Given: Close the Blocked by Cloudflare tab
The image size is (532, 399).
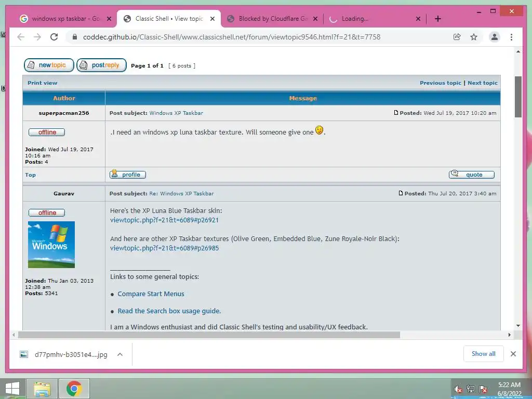Looking at the screenshot, I should click(x=315, y=19).
